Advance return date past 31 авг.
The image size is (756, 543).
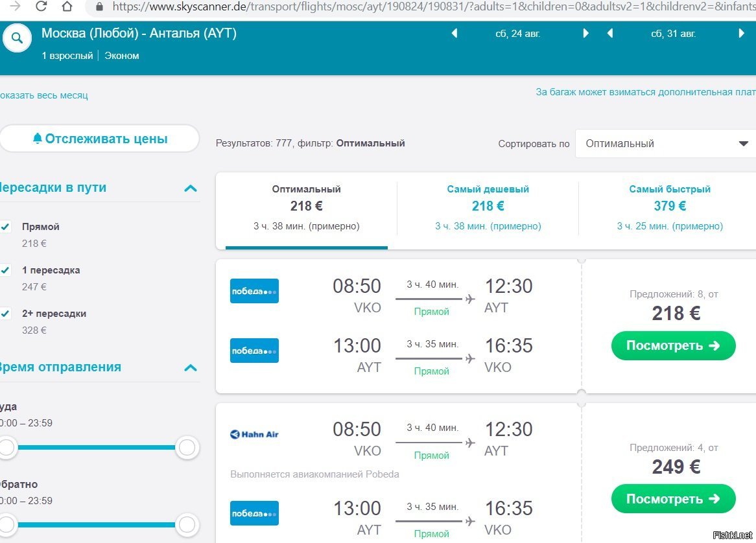[742, 34]
